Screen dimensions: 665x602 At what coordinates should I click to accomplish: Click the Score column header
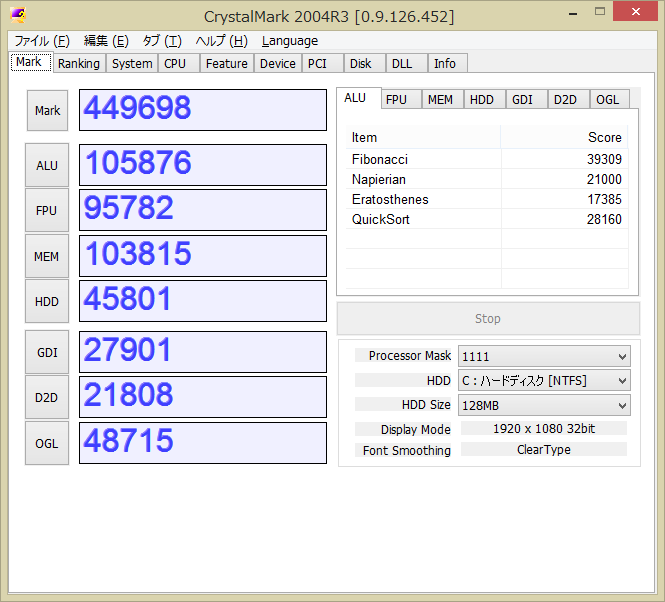tap(564, 137)
